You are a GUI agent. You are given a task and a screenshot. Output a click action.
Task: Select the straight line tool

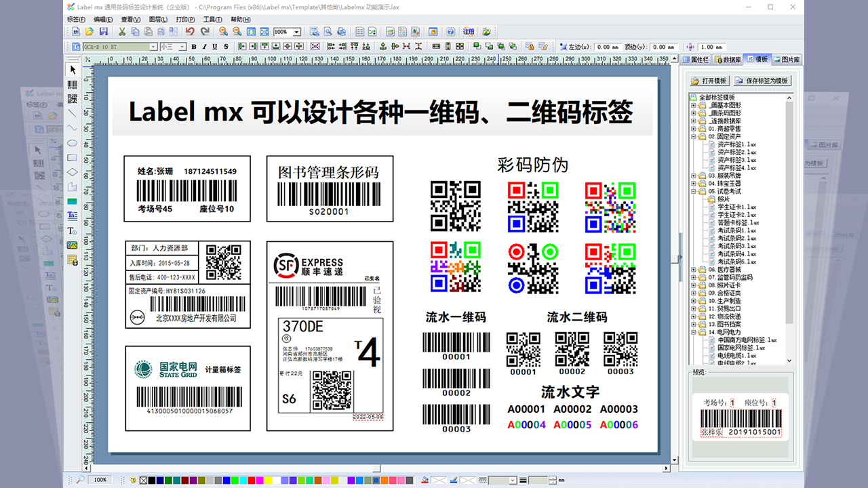click(73, 113)
